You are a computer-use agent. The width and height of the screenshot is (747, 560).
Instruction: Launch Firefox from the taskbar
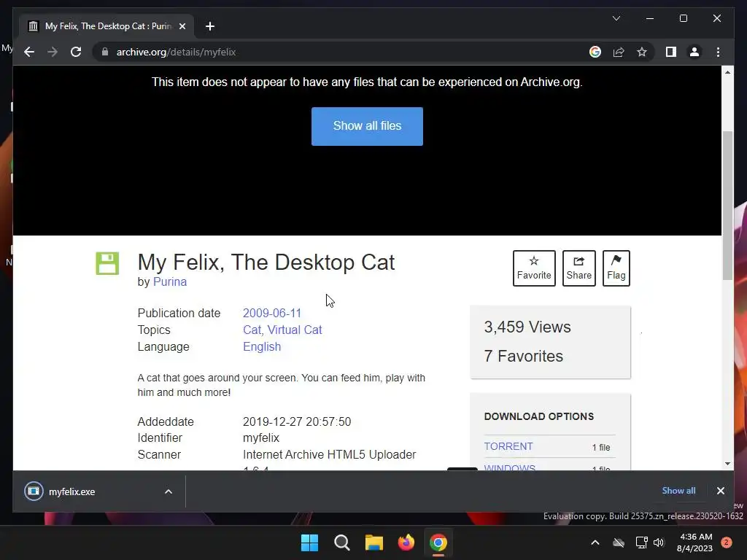point(406,542)
